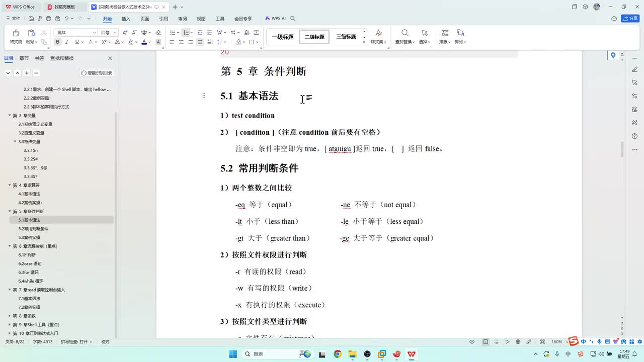The height and width of the screenshot is (362, 644).
Task: Expand the styles gallery more arrow
Action: click(365, 43)
